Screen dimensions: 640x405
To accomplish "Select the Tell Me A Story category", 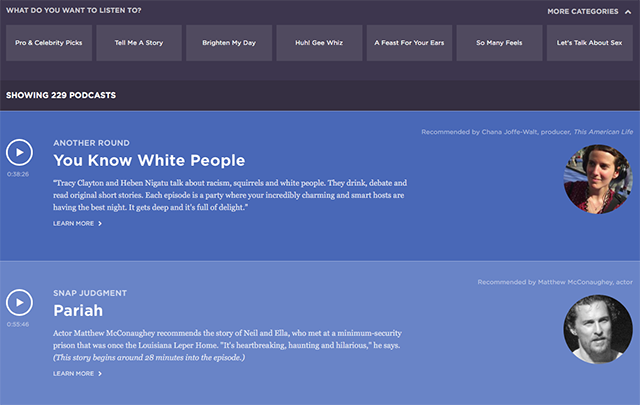I will click(x=139, y=43).
